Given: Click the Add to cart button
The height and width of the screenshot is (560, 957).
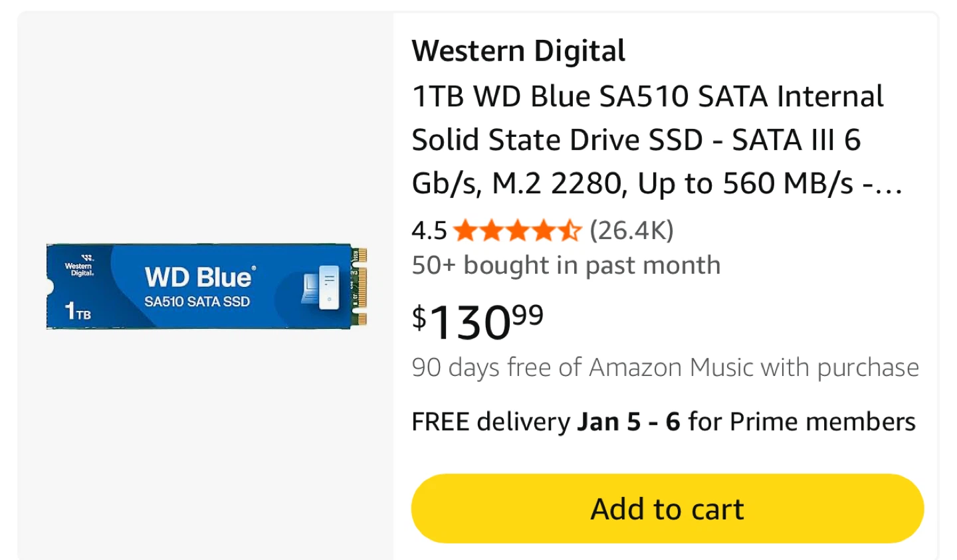Looking at the screenshot, I should click(667, 509).
